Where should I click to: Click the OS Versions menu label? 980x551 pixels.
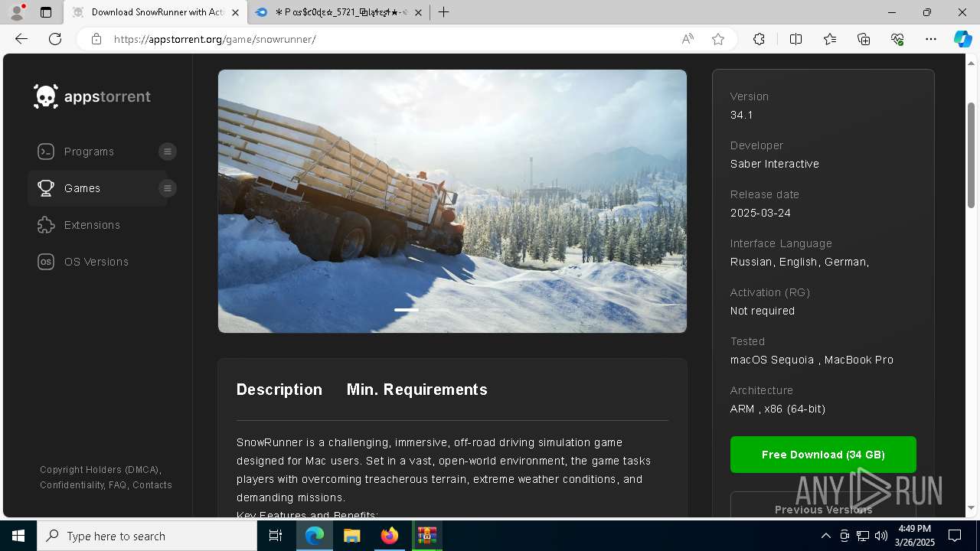(96, 262)
